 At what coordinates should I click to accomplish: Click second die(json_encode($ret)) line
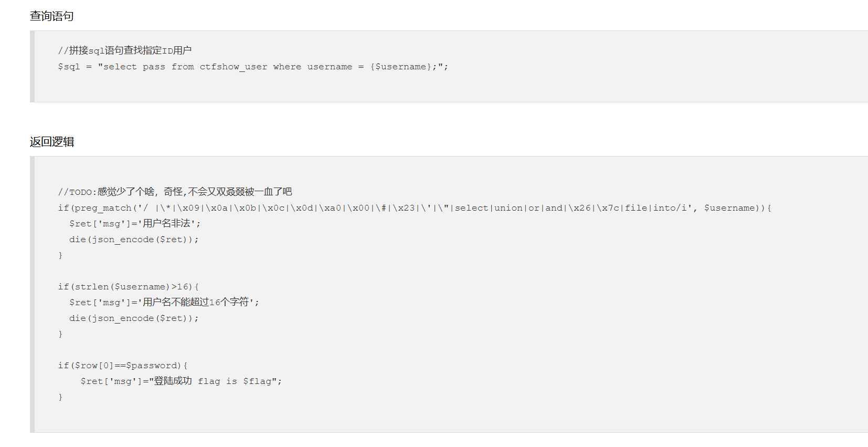(x=134, y=318)
